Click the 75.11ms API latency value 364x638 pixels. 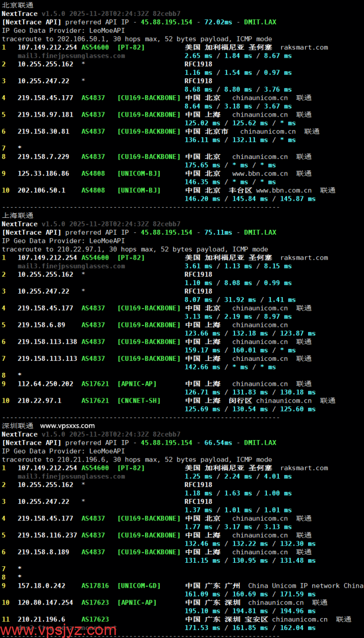tap(219, 232)
